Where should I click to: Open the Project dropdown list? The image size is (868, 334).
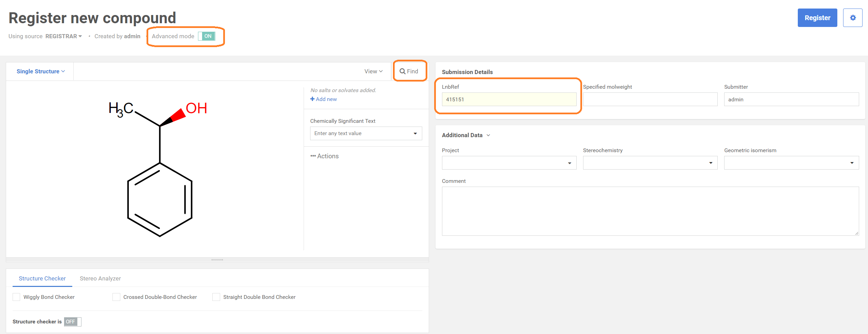point(509,163)
